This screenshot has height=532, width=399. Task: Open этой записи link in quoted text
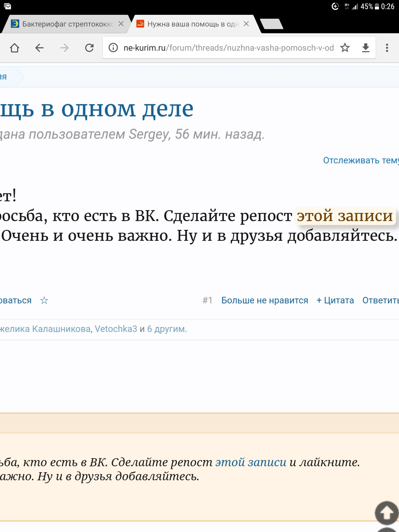(x=251, y=462)
